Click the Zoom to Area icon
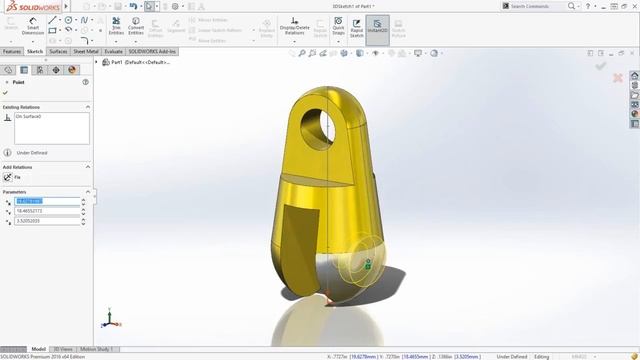Viewport: 640px width, 360px height. coord(312,53)
